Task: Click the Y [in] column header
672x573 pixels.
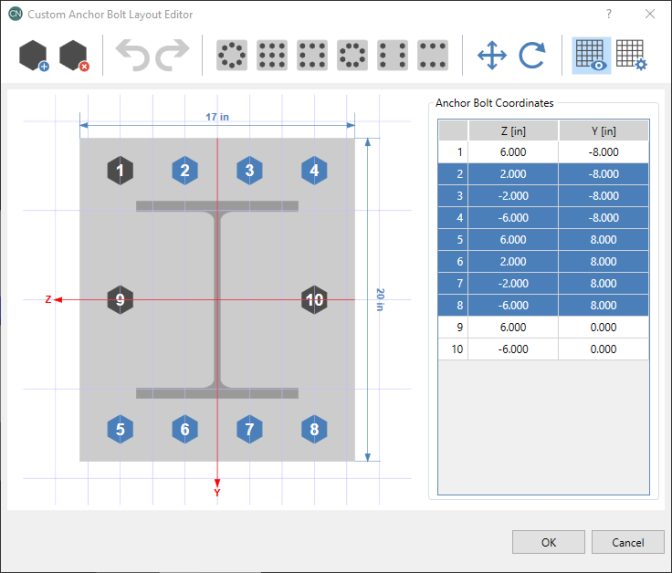Action: point(603,131)
